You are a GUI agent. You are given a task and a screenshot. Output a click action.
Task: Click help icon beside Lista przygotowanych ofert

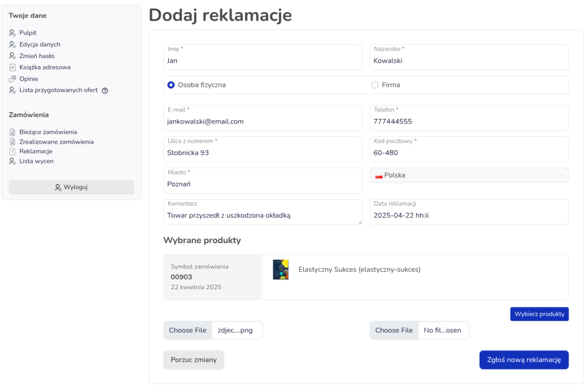click(x=105, y=91)
